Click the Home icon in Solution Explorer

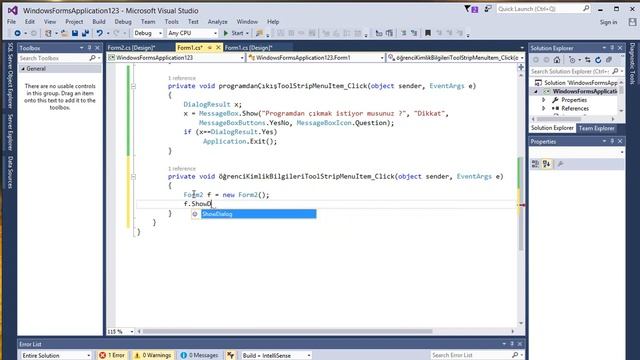(x=557, y=60)
